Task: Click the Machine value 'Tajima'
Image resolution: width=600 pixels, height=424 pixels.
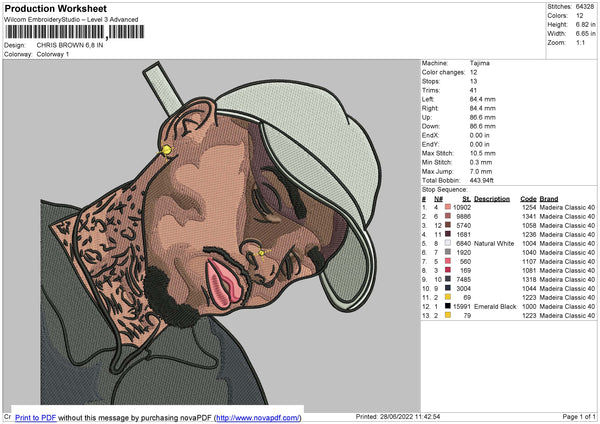Action: (479, 63)
